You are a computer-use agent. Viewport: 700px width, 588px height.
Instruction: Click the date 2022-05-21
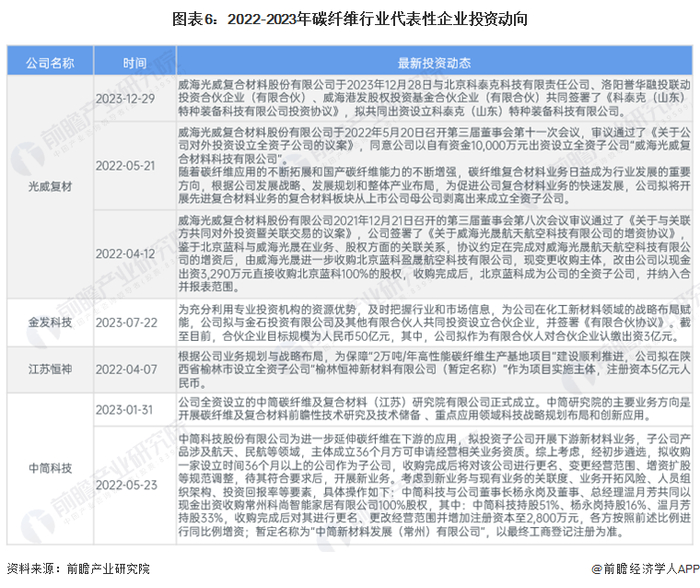[x=125, y=166]
